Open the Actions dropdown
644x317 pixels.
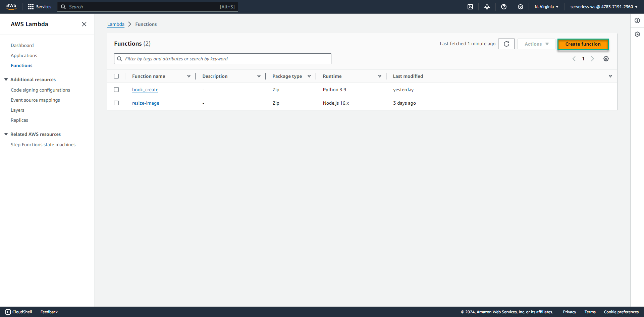(537, 44)
